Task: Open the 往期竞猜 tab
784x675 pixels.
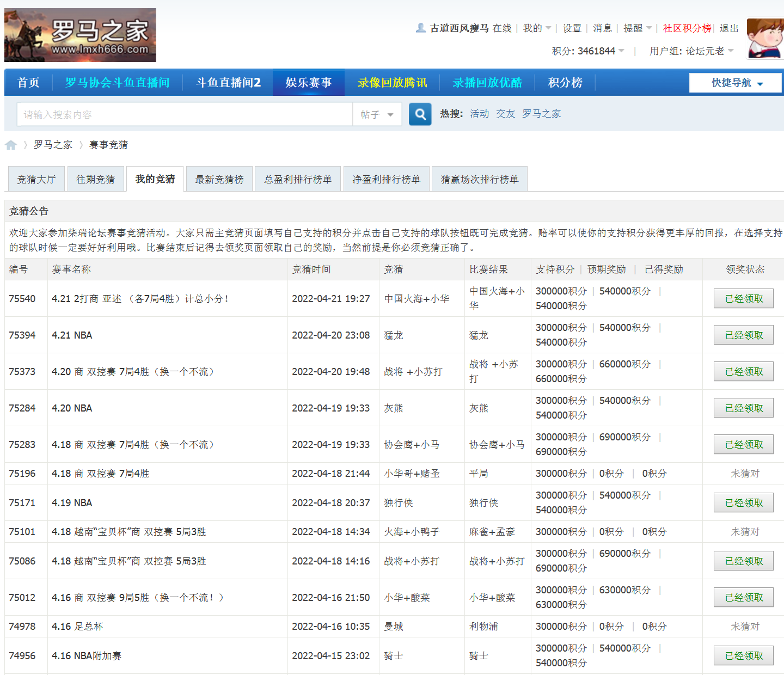Action: 95,179
